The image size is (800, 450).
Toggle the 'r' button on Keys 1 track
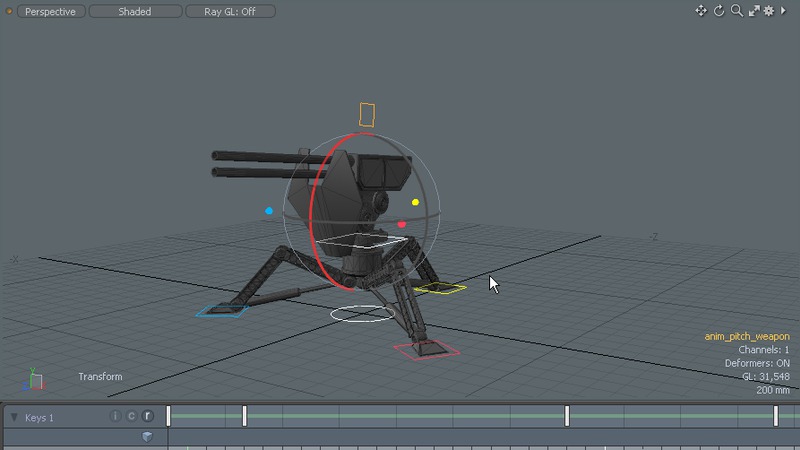point(147,416)
